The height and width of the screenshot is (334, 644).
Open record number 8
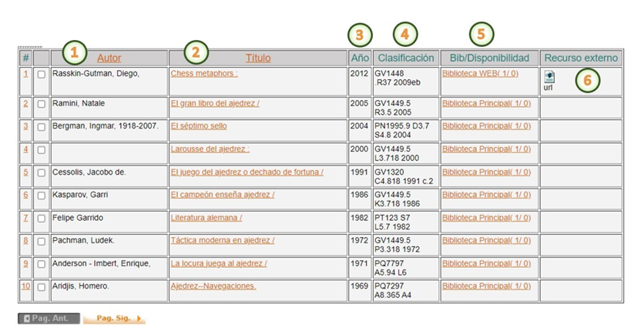pos(25,240)
